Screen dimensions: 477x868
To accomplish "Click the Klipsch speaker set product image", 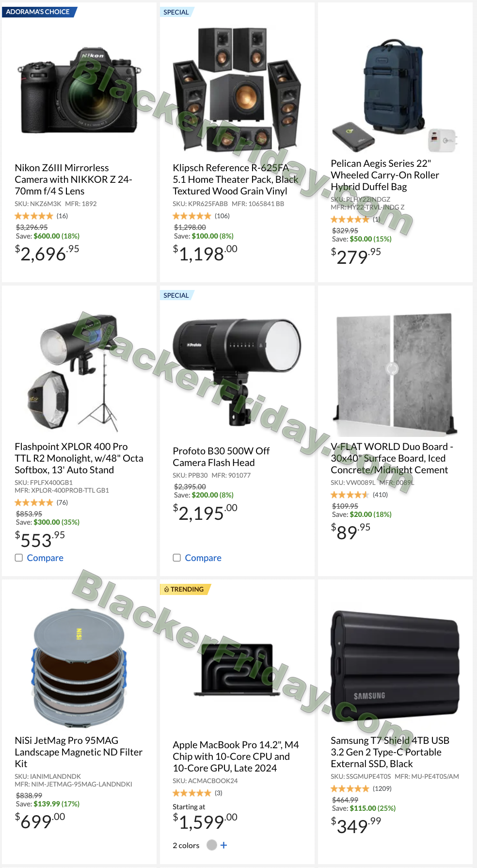I will (x=237, y=90).
